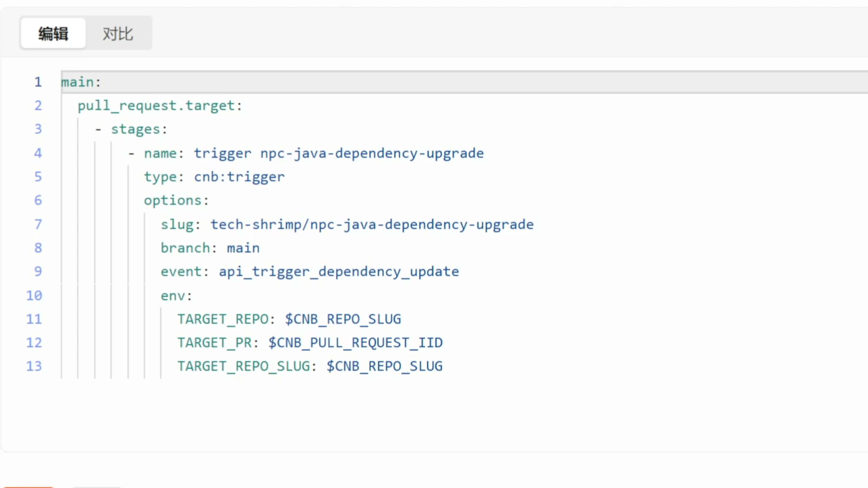Click the "$CNB_PULL_REQUEST_IID" value
The height and width of the screenshot is (488, 868).
click(x=356, y=343)
